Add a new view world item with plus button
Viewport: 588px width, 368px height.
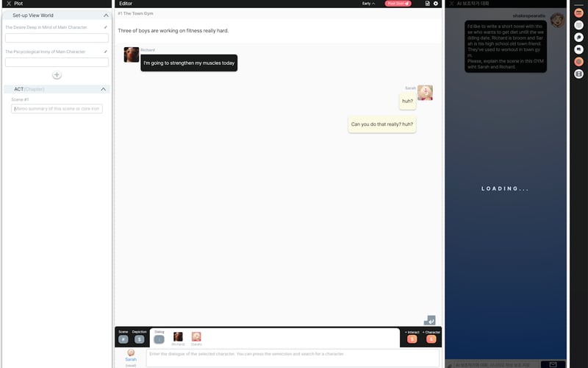pos(57,75)
